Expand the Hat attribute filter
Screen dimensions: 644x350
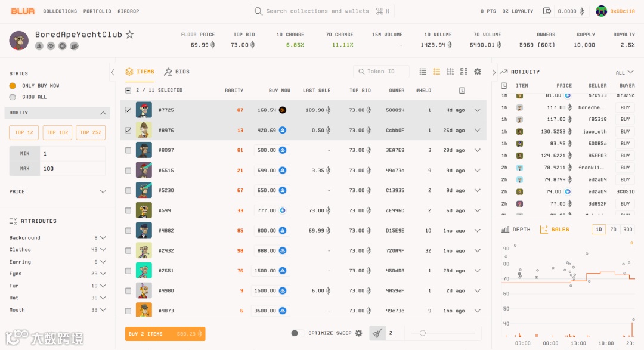pos(103,298)
